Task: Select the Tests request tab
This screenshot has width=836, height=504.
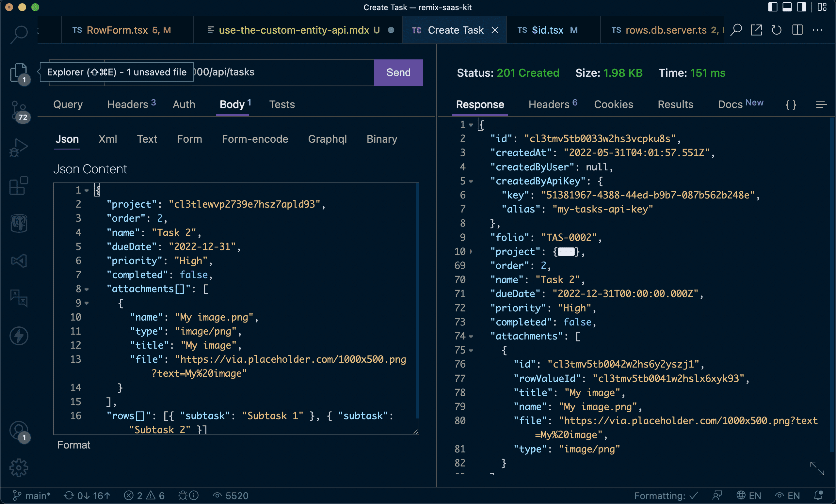Action: pyautogui.click(x=281, y=104)
